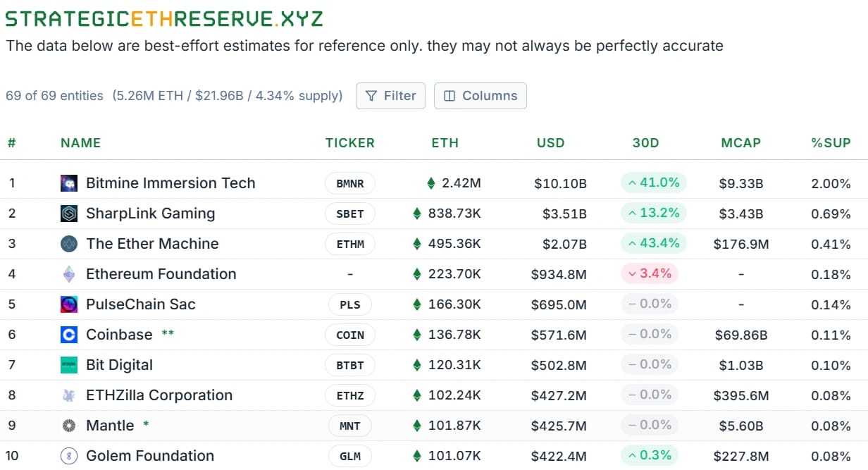This screenshot has height=470, width=868.
Task: Open the ETHZilla Corporation entry
Action: coord(159,395)
